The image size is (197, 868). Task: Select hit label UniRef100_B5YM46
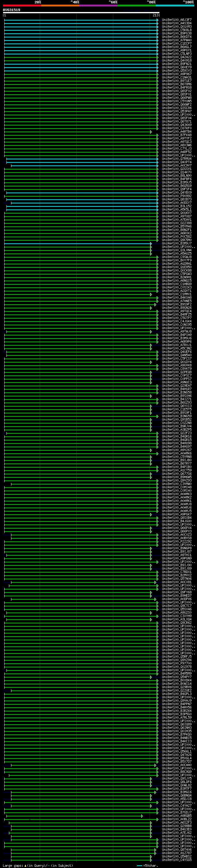[x=177, y=226]
